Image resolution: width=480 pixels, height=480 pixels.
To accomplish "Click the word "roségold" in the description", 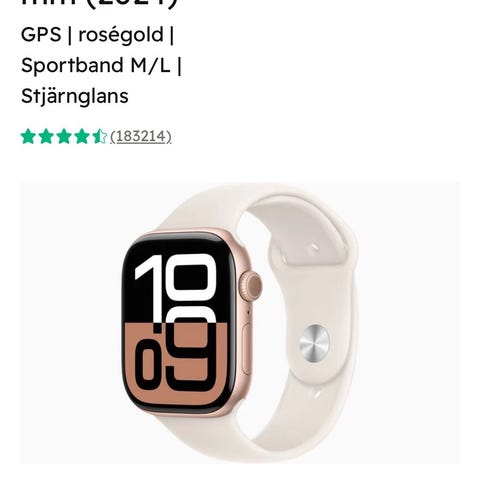I will (121, 35).
